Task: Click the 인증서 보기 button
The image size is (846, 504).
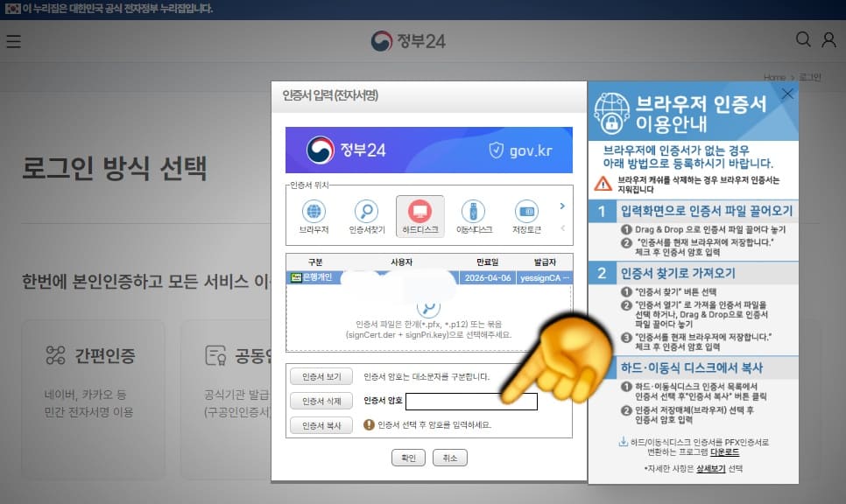Action: pyautogui.click(x=321, y=378)
